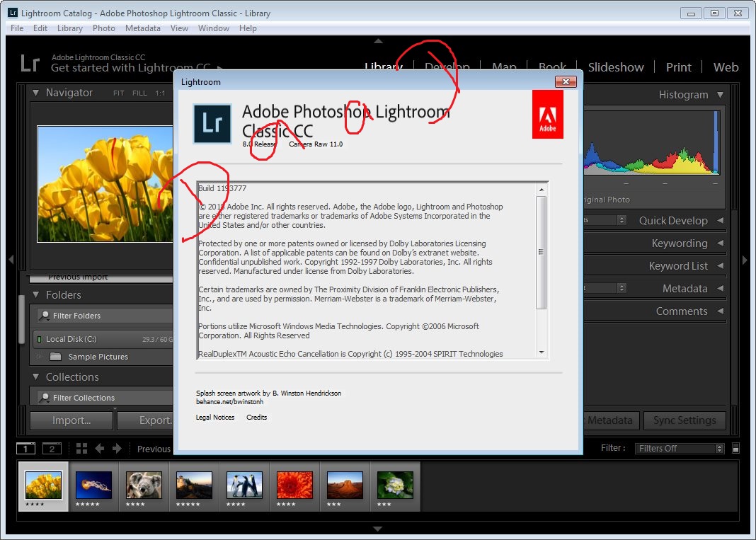The height and width of the screenshot is (540, 756).
Task: Open Credits link in About dialog
Action: 256,418
